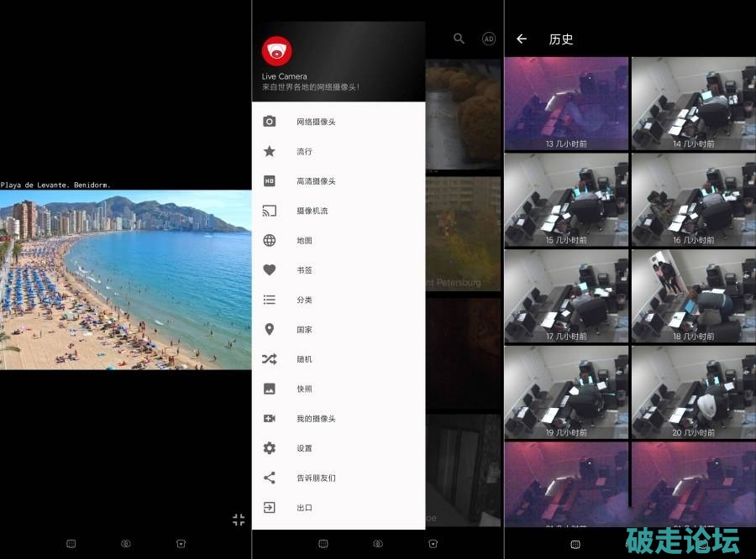Exit fullscreen on the Benidorm beach video
The height and width of the screenshot is (559, 756).
pyautogui.click(x=239, y=520)
